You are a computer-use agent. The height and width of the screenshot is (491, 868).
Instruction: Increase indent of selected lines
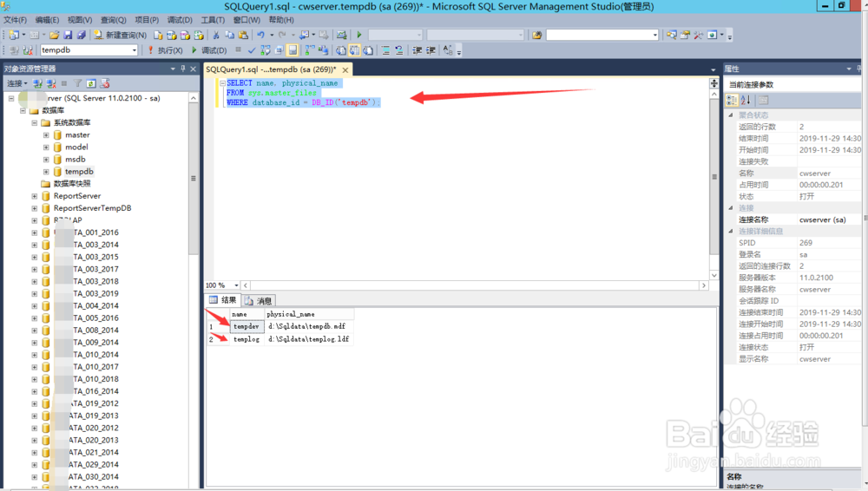point(431,50)
